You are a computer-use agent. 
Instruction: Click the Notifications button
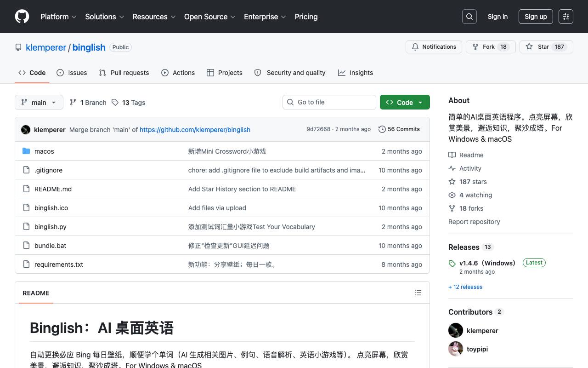click(434, 47)
